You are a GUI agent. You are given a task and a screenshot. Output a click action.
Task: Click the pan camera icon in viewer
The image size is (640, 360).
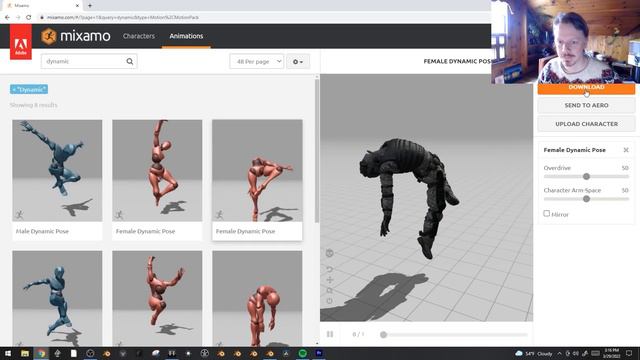click(330, 280)
